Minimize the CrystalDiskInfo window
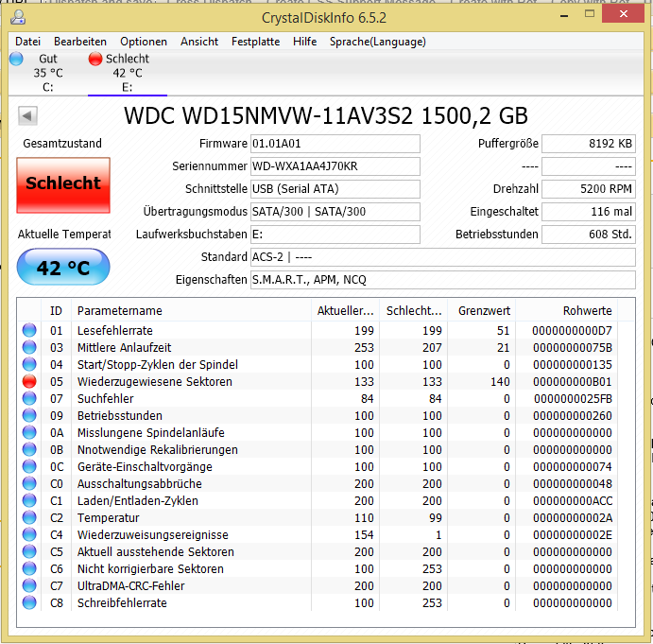The width and height of the screenshot is (653, 644). click(564, 16)
